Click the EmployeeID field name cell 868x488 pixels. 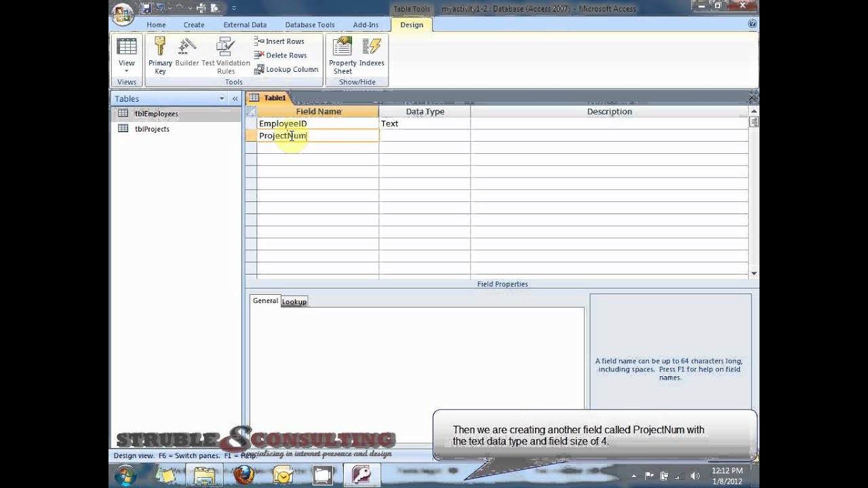click(318, 123)
